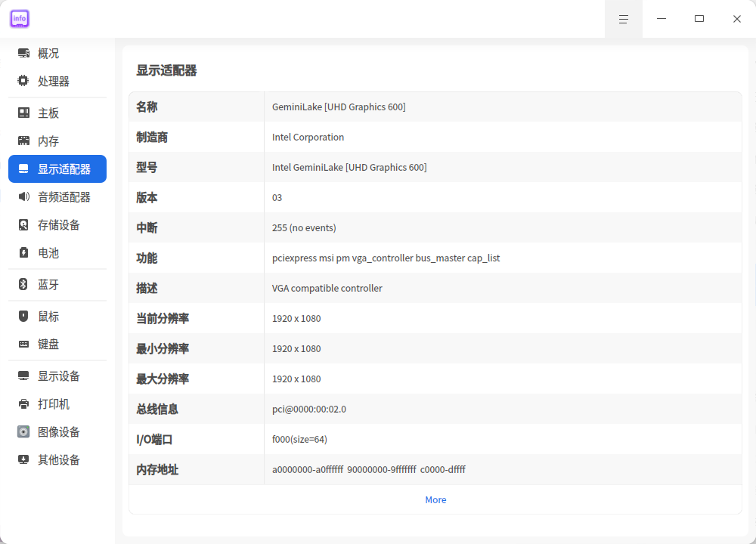This screenshot has width=756, height=544.
Task: Click the capabilities text starting with pciexpress
Action: coord(386,258)
